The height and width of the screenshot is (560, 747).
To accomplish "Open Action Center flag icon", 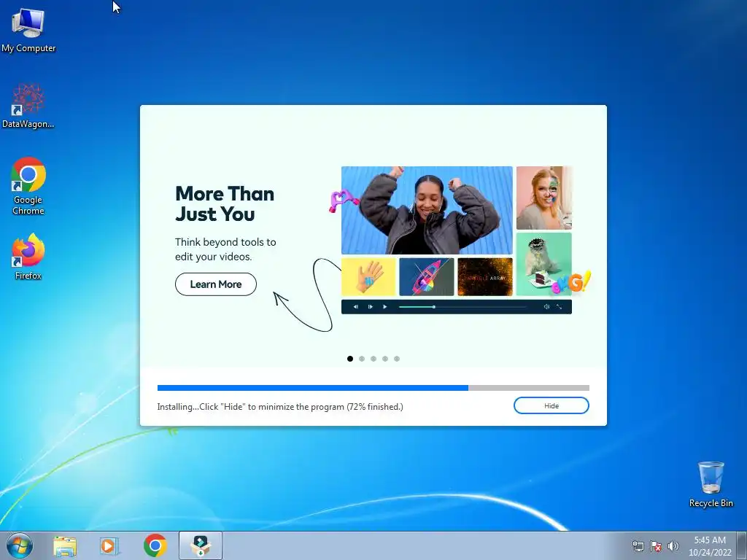I will point(656,546).
